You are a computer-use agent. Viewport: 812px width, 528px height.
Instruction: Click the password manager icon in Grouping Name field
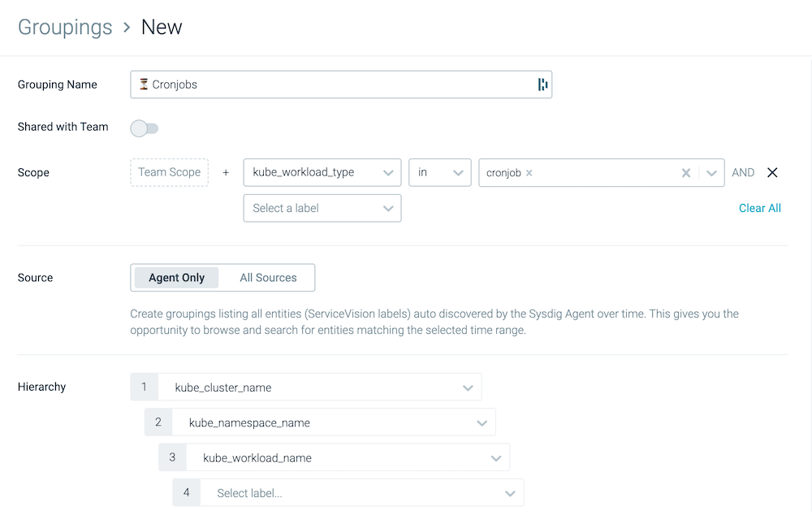542,84
